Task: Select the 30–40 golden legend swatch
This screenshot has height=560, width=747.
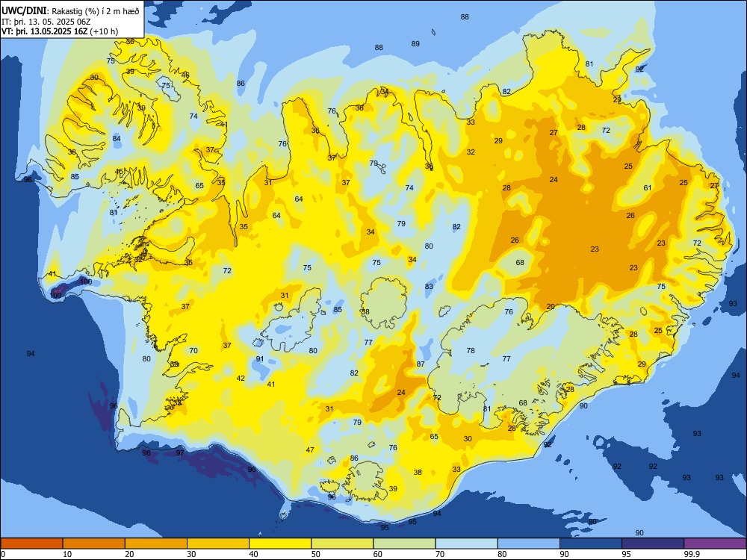Action: (218, 544)
